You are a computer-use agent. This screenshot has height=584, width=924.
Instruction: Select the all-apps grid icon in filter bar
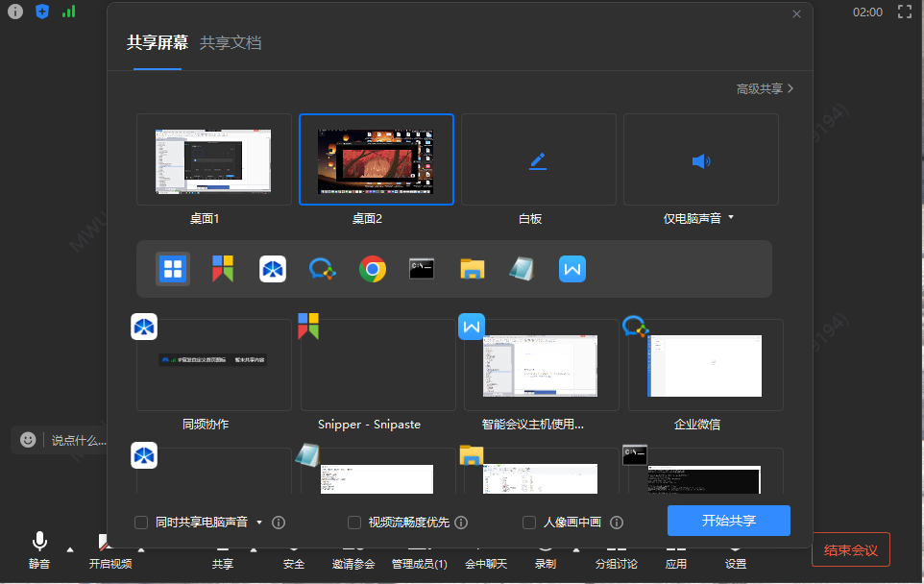(x=173, y=269)
